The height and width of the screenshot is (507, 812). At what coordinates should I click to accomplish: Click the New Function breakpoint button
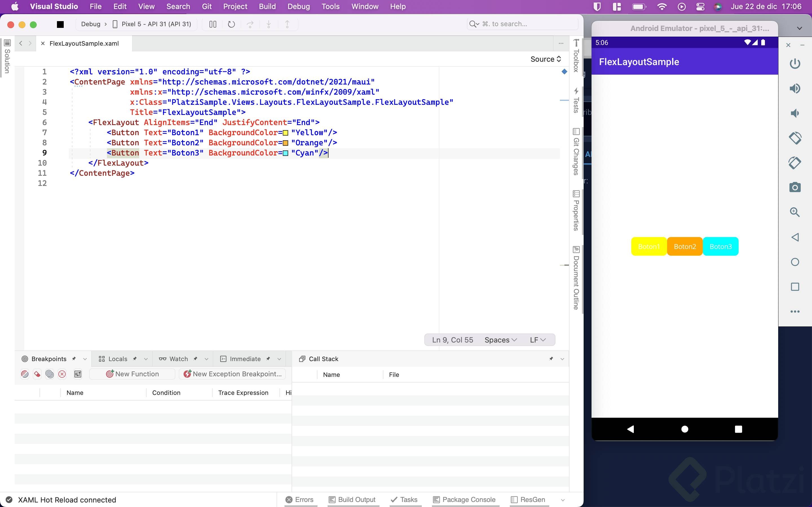tap(132, 374)
